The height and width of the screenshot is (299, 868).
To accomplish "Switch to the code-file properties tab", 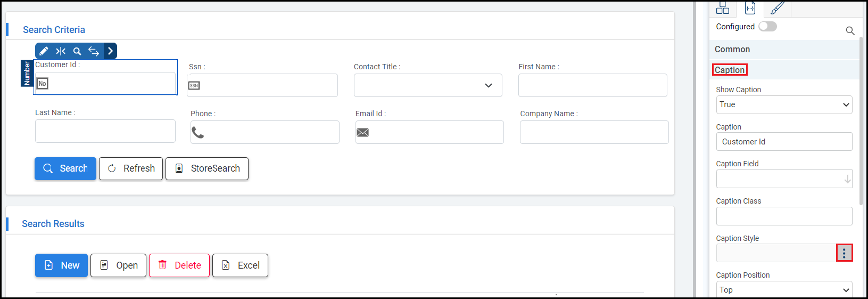I will pyautogui.click(x=750, y=9).
